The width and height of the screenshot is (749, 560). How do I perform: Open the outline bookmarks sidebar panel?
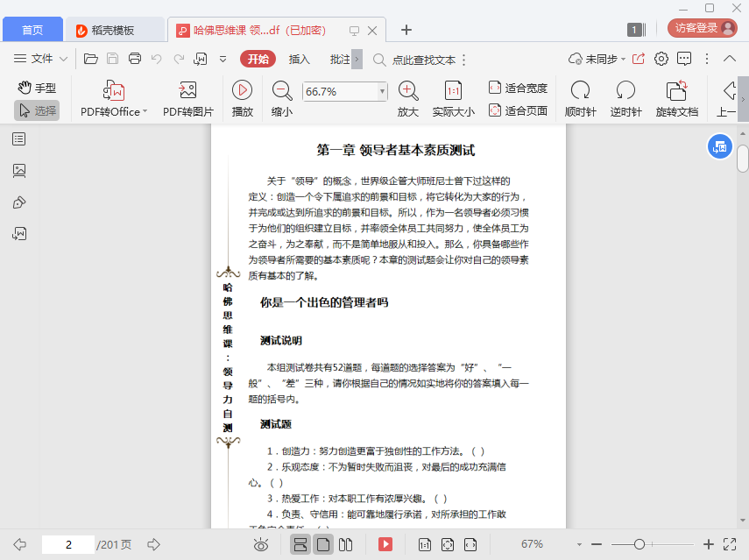pos(19,139)
